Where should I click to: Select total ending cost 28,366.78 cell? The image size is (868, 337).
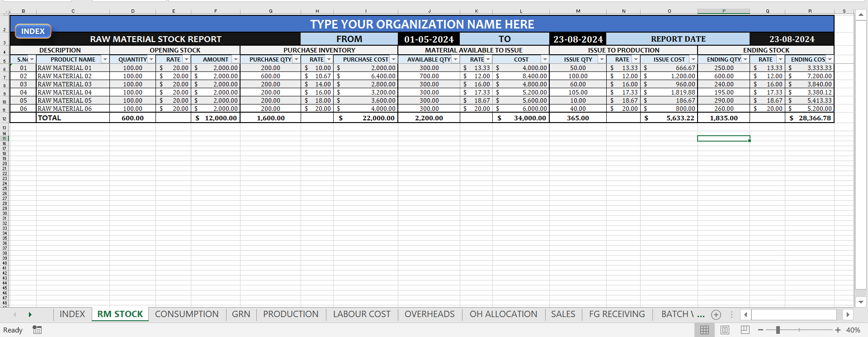tap(809, 118)
